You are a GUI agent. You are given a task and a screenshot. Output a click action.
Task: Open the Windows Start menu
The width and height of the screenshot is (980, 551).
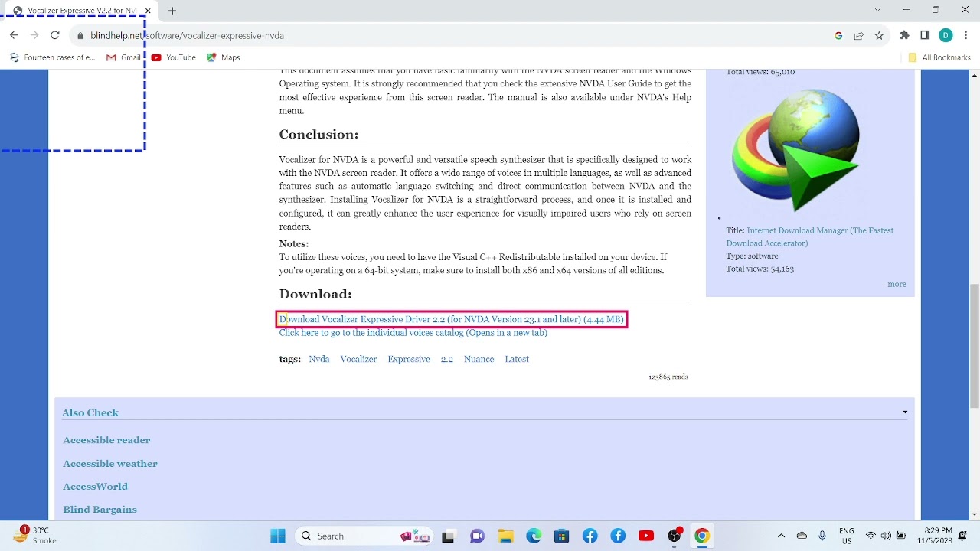coord(278,536)
